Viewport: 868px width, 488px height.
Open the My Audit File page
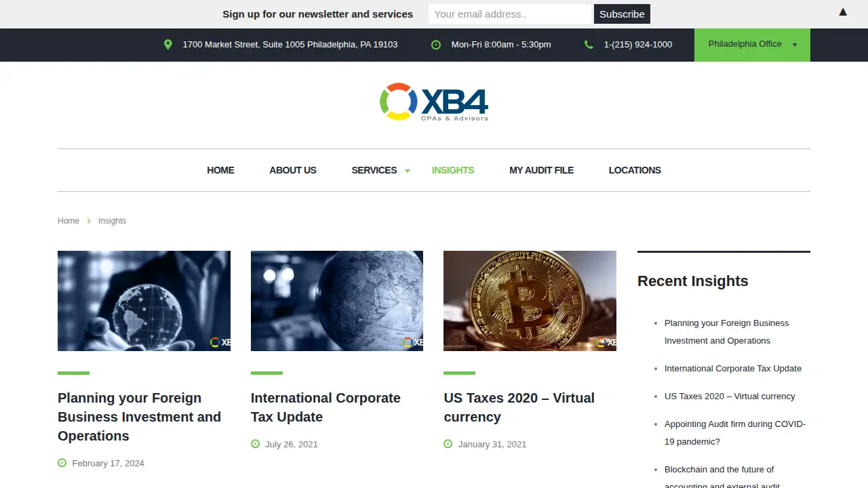coord(541,170)
